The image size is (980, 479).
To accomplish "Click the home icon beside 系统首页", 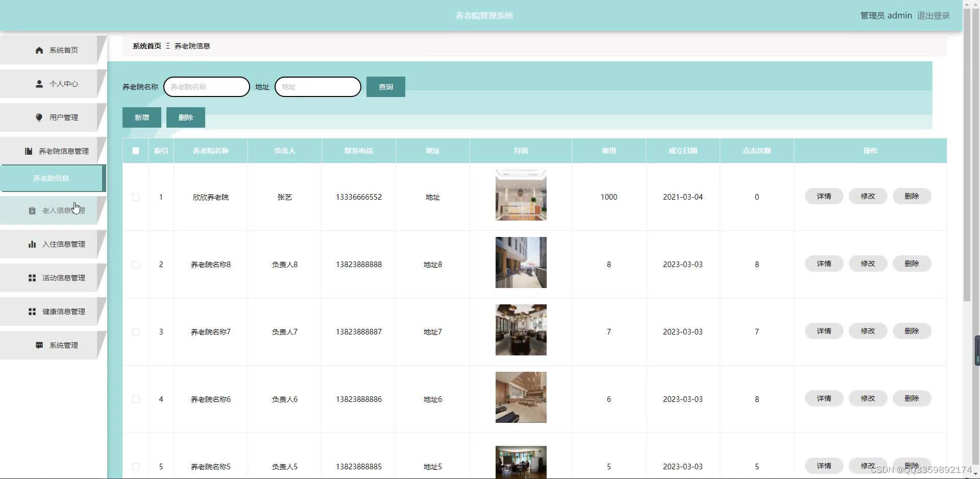I will coord(39,50).
